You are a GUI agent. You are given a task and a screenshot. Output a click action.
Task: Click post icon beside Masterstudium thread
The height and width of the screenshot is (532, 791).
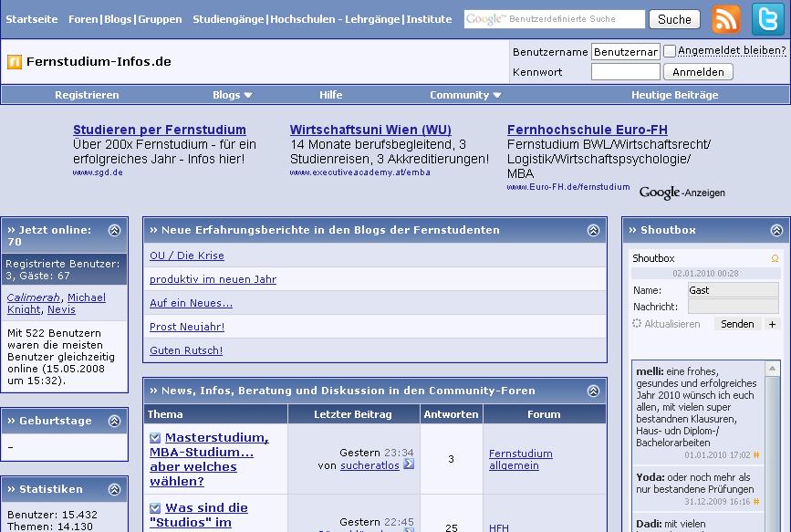(x=155, y=438)
